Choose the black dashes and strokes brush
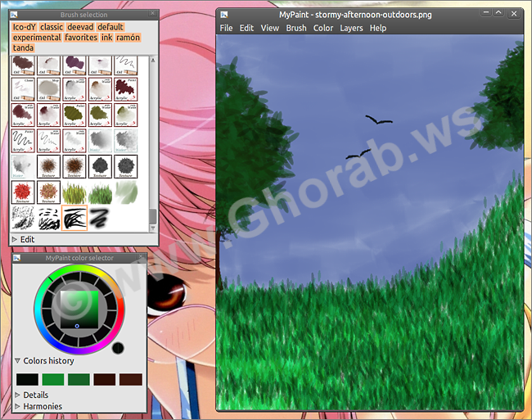Screen dimensions: 532x420 click(x=49, y=218)
